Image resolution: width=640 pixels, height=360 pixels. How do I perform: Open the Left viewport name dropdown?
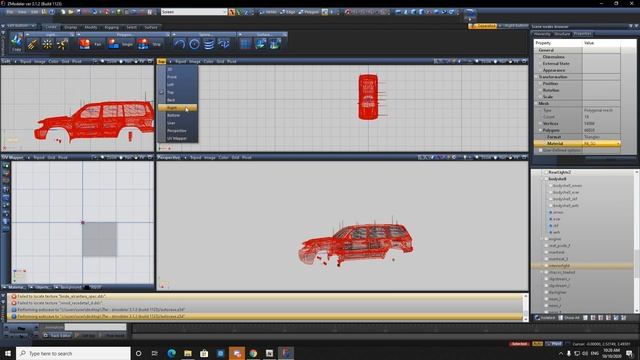click(x=7, y=61)
